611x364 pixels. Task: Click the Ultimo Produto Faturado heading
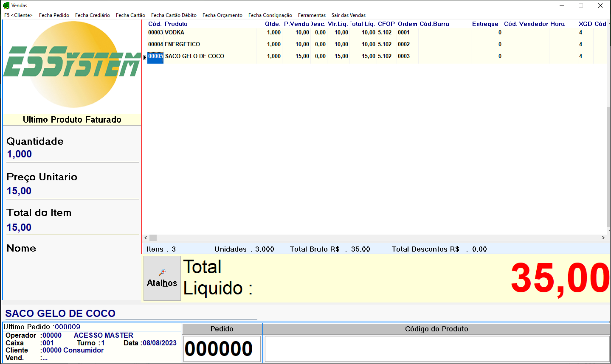coord(72,120)
